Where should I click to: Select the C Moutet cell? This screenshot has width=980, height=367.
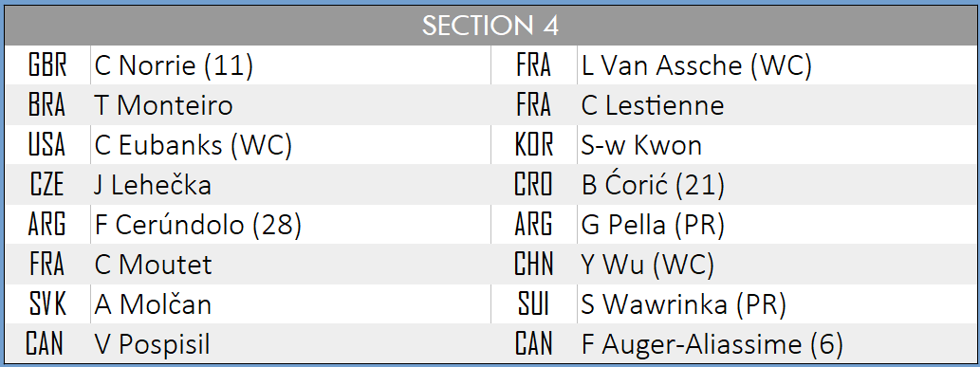290,265
